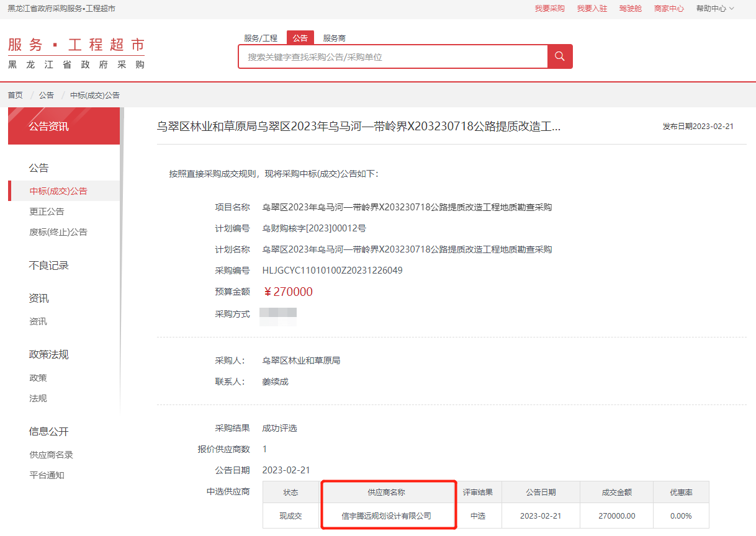Click the search magnifier icon
The width and height of the screenshot is (756, 536).
[559, 56]
